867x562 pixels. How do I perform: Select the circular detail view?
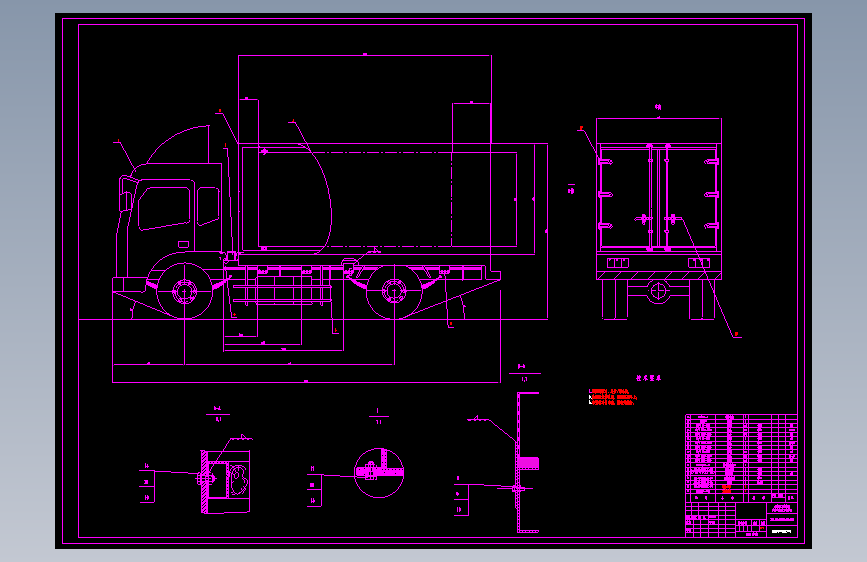pos(379,473)
